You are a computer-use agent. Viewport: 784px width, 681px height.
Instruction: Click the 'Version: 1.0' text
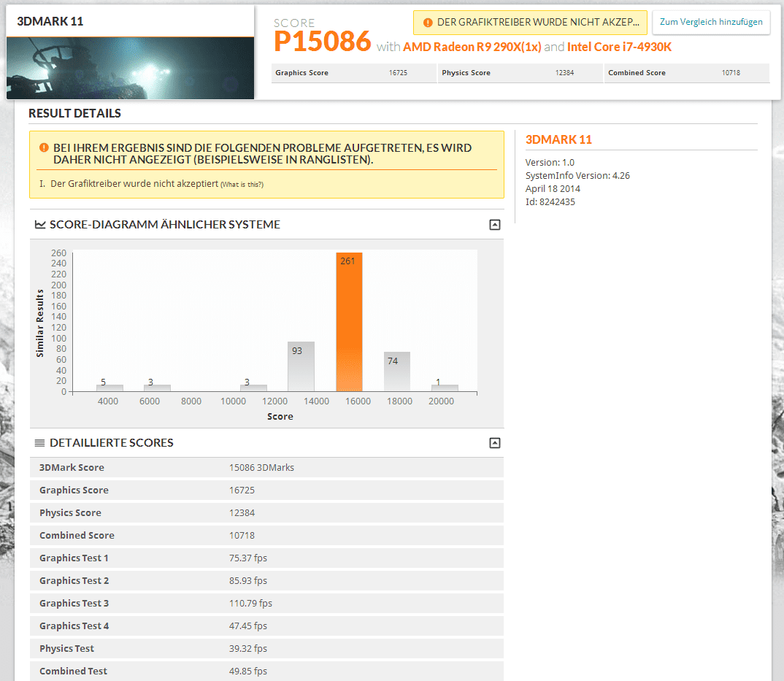pyautogui.click(x=550, y=163)
